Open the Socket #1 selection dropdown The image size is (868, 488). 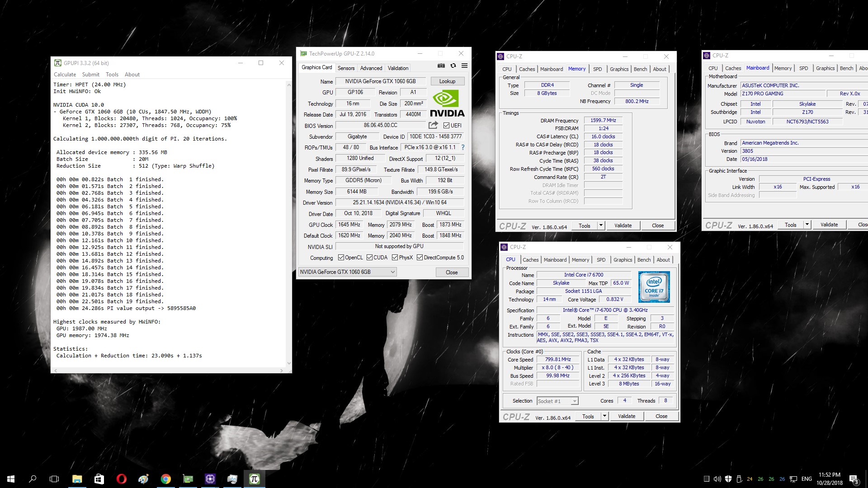tap(557, 401)
